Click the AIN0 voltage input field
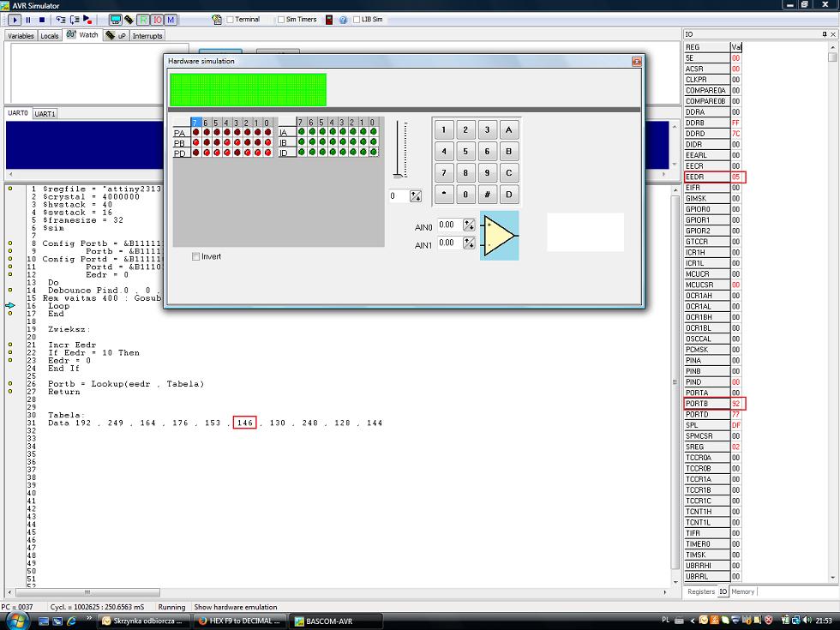The image size is (840, 630). (x=450, y=225)
